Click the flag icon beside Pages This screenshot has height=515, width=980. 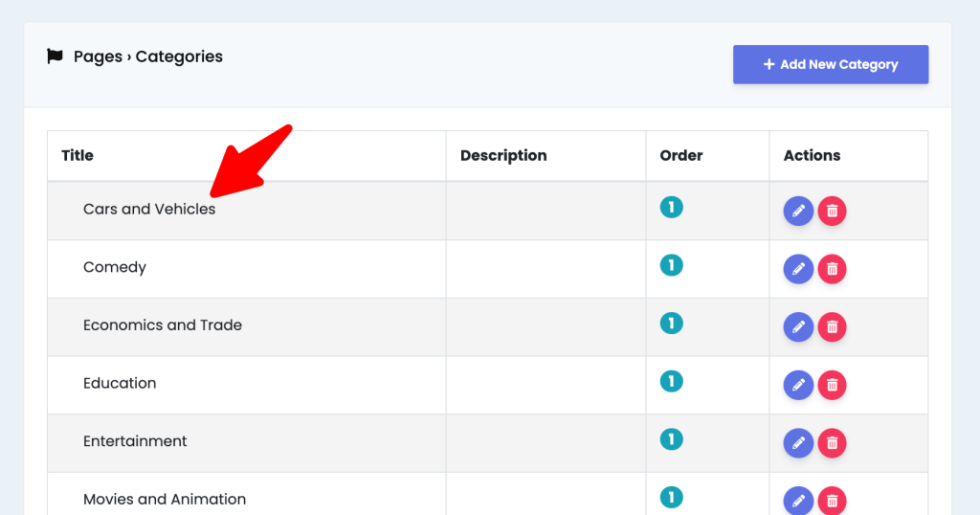pyautogui.click(x=55, y=56)
